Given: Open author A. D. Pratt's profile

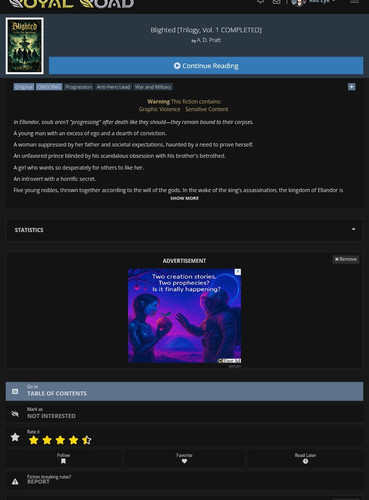Looking at the screenshot, I should 208,40.
